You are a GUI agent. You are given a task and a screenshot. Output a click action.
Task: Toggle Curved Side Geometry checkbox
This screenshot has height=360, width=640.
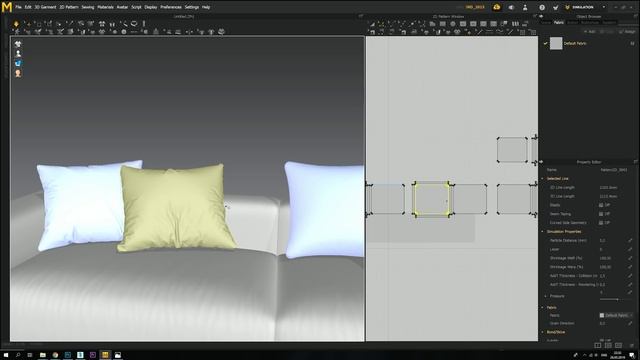(x=601, y=223)
